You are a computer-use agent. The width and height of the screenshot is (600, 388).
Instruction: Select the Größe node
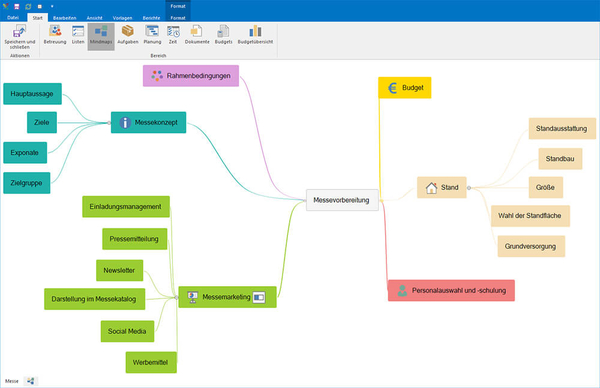[x=546, y=187]
